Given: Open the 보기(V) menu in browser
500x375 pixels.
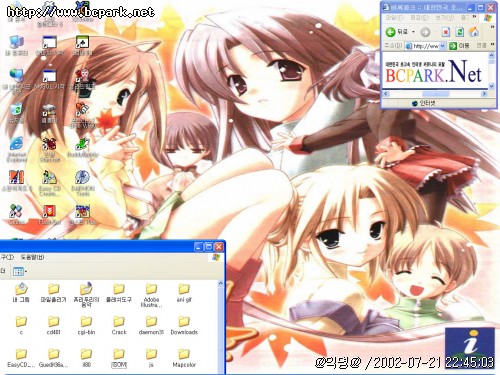Looking at the screenshot, I should tap(445, 17).
